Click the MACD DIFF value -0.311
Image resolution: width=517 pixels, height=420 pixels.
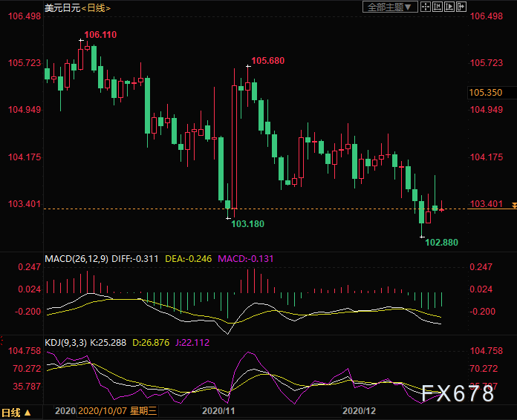point(142,258)
